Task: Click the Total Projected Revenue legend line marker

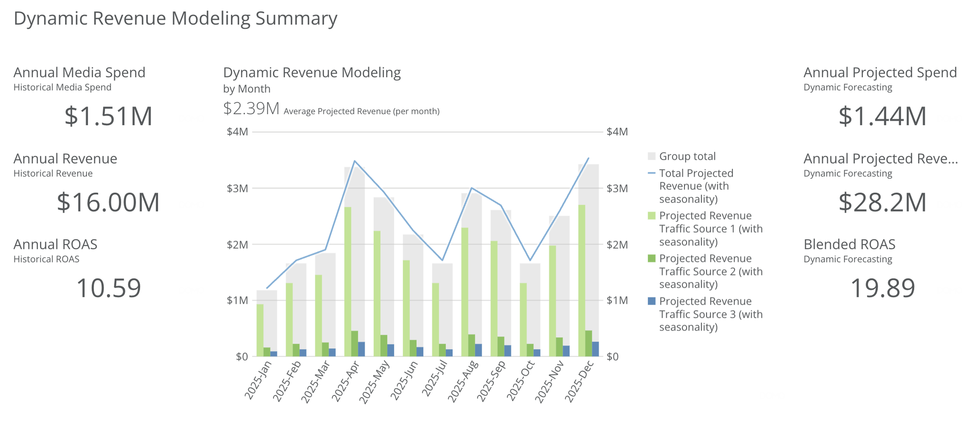Action: point(652,173)
